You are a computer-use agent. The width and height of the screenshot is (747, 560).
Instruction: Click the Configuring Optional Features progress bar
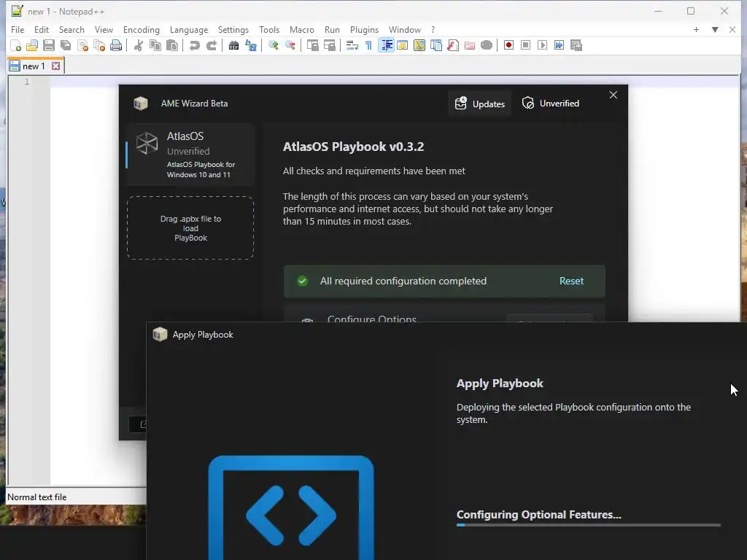(x=589, y=525)
